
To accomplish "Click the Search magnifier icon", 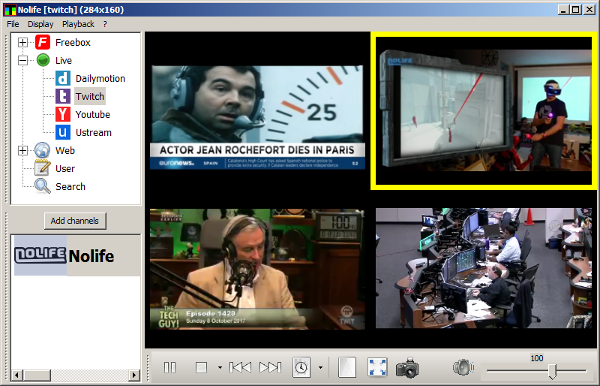I will [42, 186].
